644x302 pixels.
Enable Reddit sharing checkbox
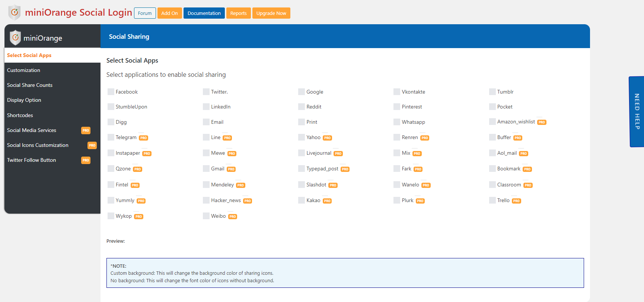point(302,107)
